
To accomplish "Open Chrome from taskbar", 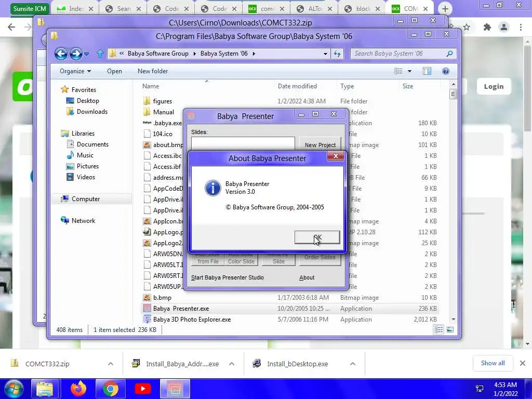I will click(110, 389).
